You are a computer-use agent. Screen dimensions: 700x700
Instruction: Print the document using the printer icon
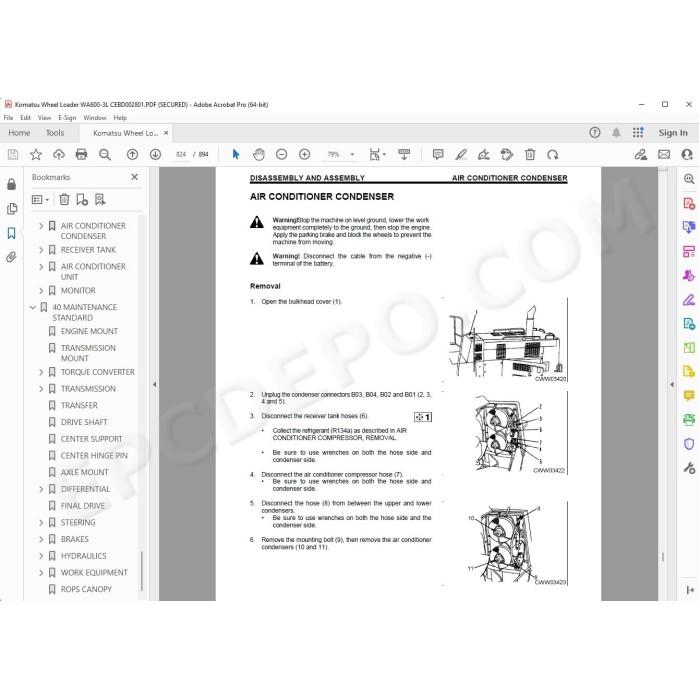pos(81,154)
